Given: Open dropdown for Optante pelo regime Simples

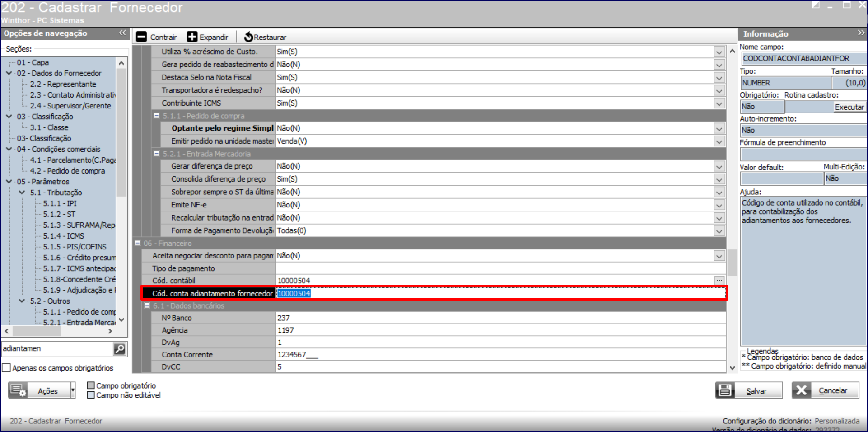Looking at the screenshot, I should tap(719, 129).
